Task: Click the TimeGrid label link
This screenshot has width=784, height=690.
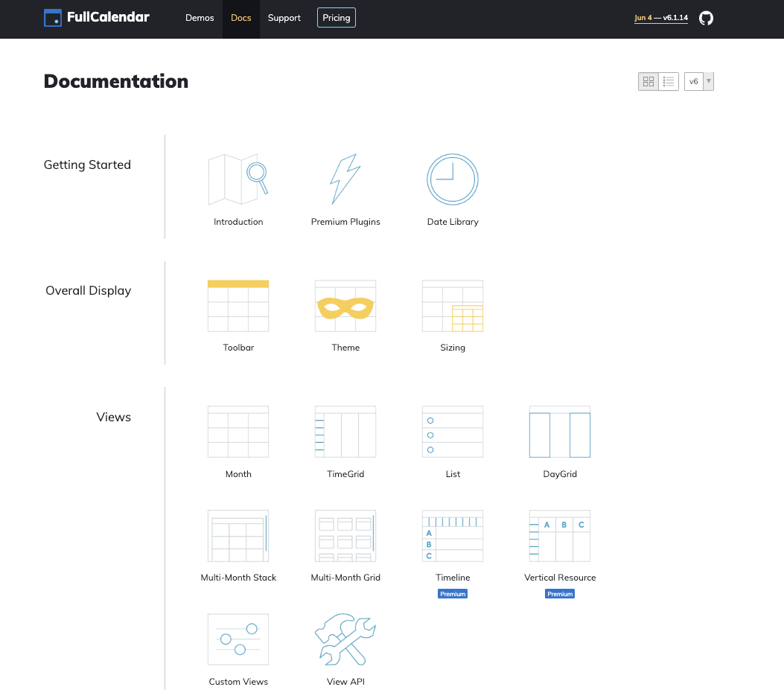Action: pyautogui.click(x=345, y=474)
